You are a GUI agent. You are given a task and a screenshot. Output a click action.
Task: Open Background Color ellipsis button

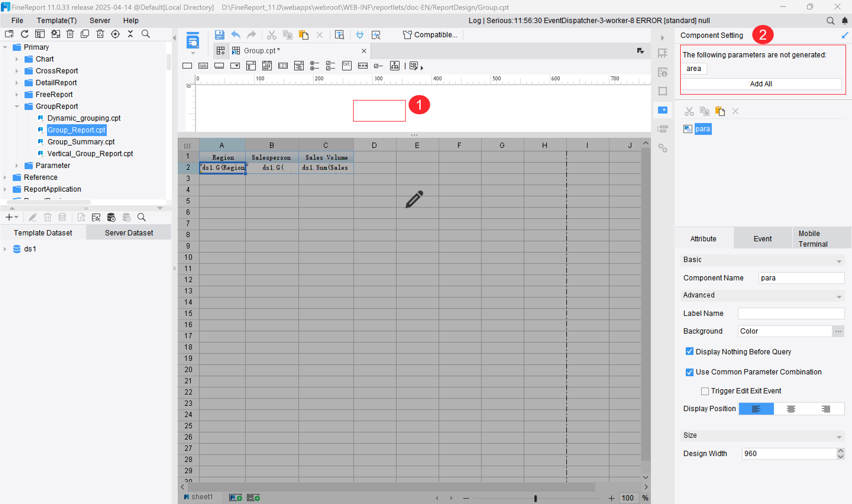pos(838,331)
